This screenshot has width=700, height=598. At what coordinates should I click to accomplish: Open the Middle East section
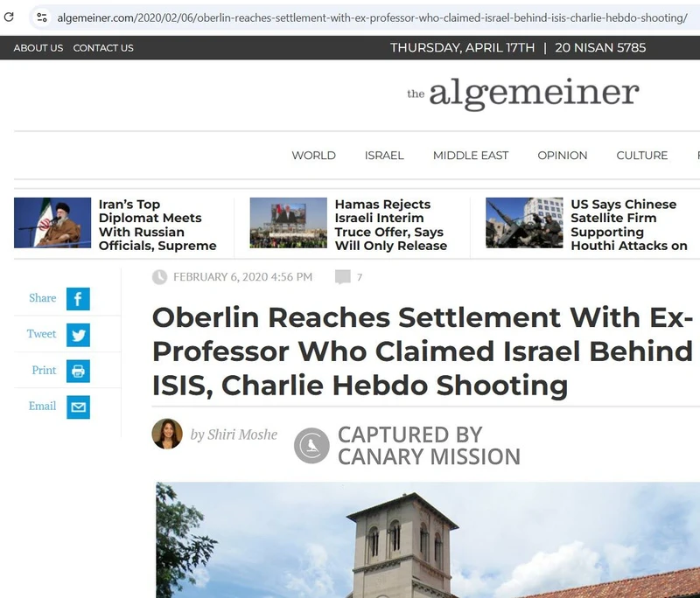tap(471, 156)
